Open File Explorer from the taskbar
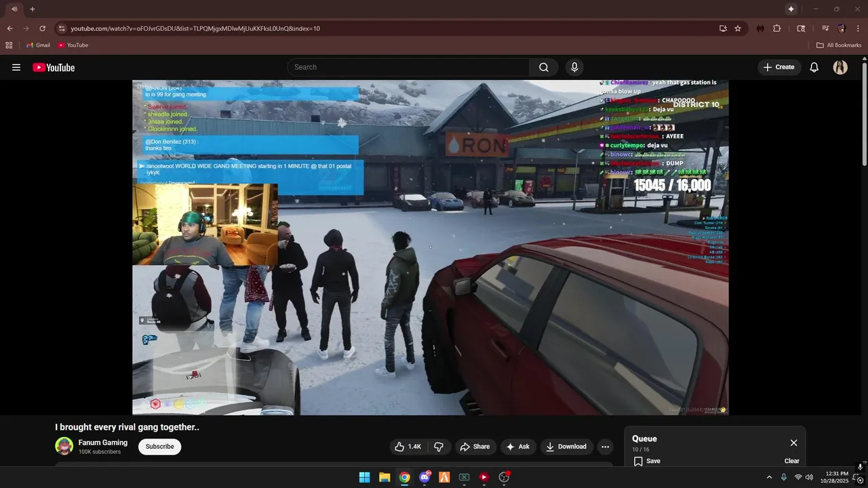Viewport: 868px width, 488px height. tap(384, 477)
